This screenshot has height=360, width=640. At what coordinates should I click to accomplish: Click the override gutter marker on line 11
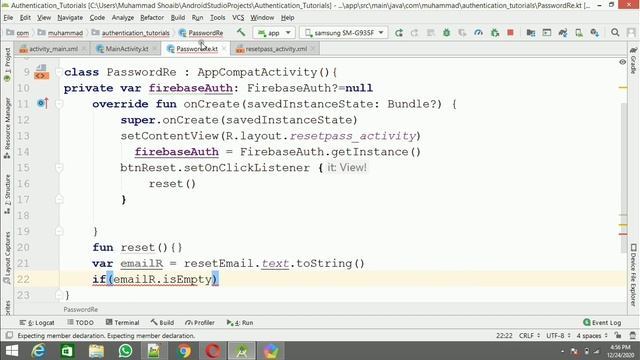coord(42,103)
